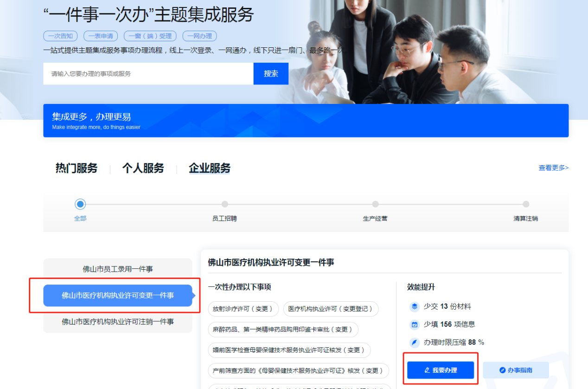Open the 医疗机构执业许可（变更登记） item
The height and width of the screenshot is (389, 588).
click(331, 309)
